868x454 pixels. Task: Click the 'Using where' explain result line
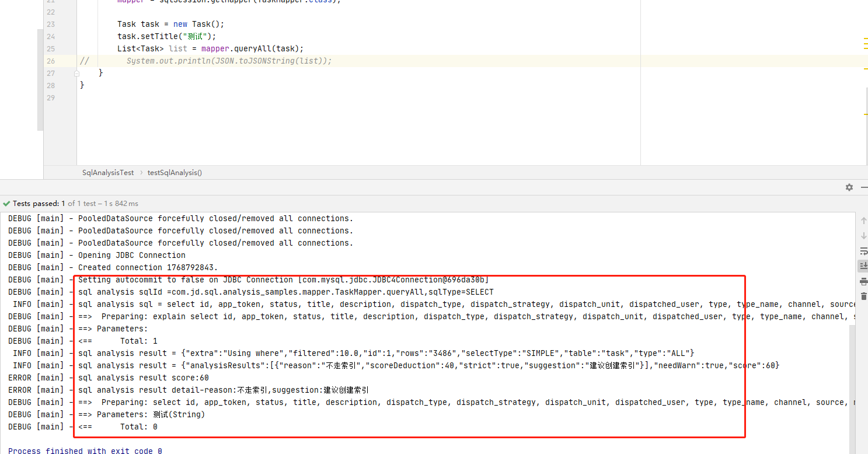(354, 353)
